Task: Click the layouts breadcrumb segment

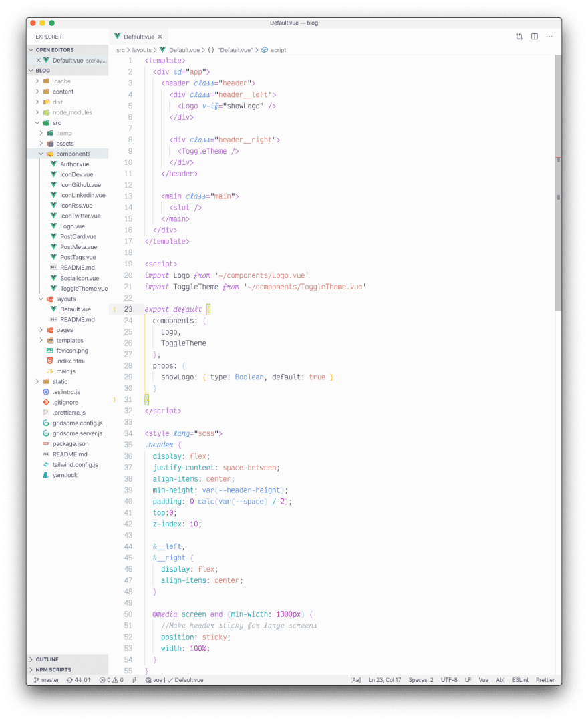Action: [142, 50]
